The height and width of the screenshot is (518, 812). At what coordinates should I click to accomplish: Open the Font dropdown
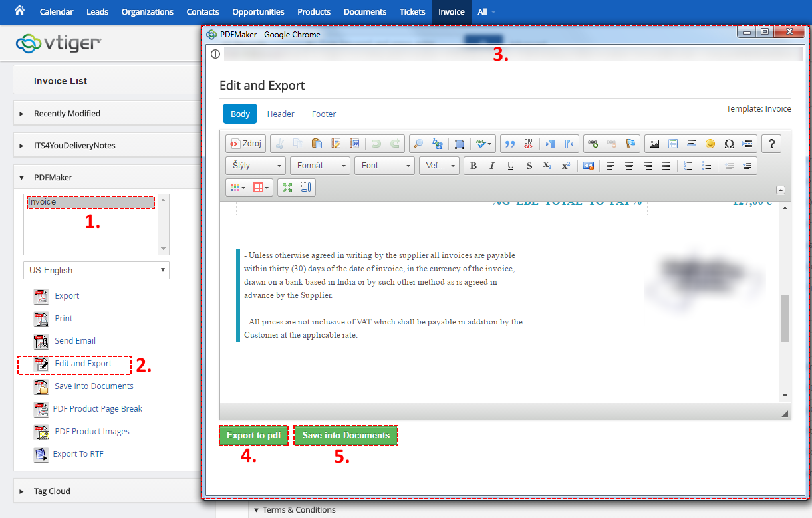coord(384,166)
